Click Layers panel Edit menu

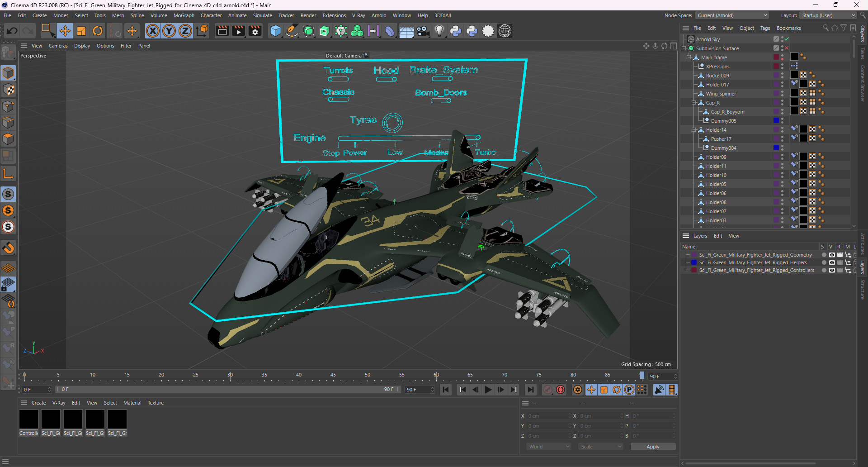click(718, 236)
